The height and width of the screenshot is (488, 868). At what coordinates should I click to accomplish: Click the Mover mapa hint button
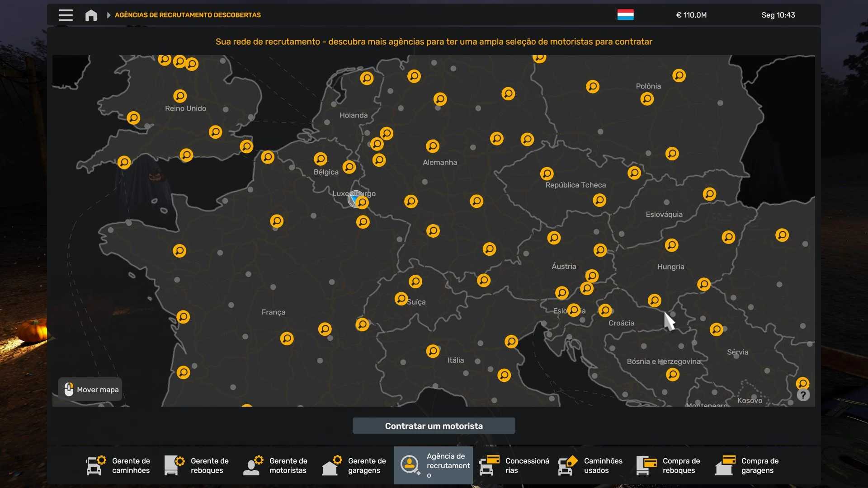[90, 389]
